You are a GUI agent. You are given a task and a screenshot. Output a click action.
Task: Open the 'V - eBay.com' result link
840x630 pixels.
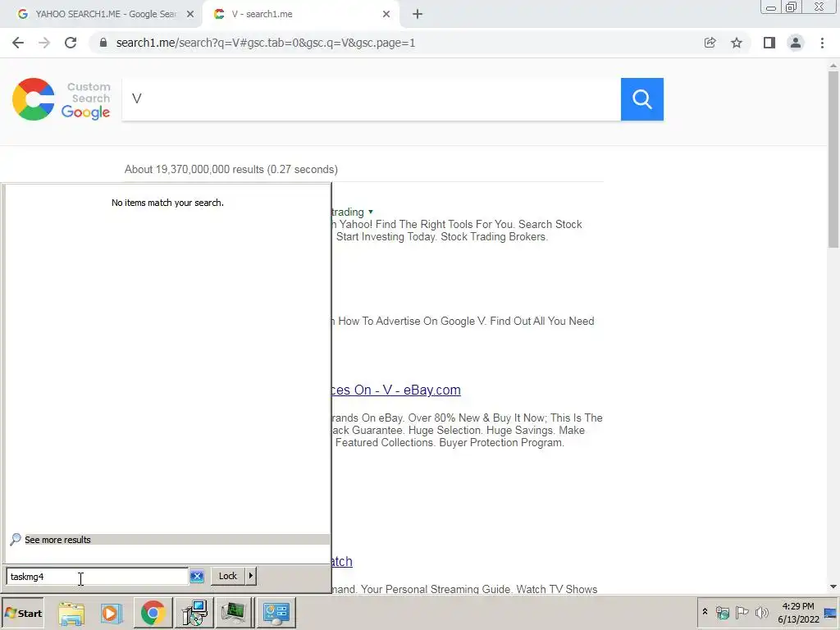[x=395, y=390]
